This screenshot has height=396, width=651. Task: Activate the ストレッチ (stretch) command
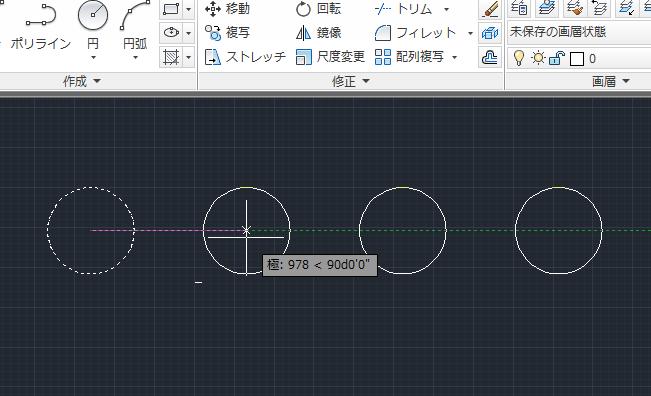pos(245,57)
